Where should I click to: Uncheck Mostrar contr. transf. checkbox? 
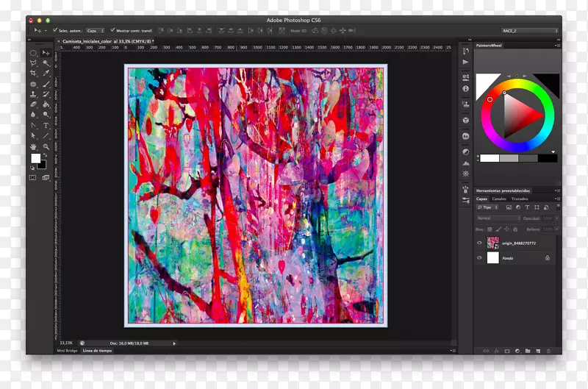pyautogui.click(x=112, y=30)
